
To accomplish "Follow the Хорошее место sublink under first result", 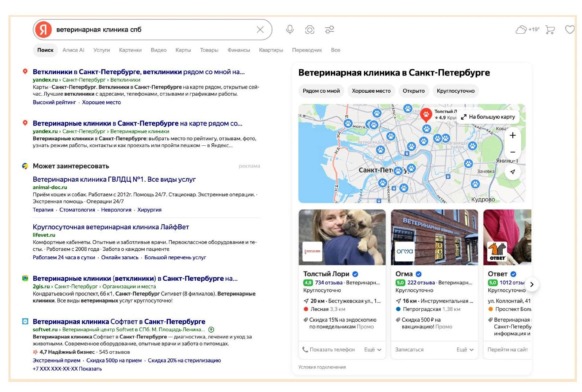I will coord(101,102).
